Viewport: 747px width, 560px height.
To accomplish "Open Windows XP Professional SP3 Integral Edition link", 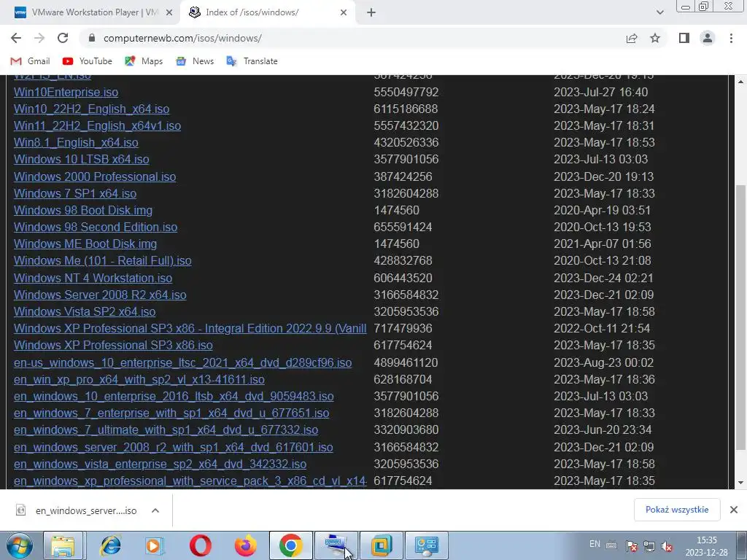I will coord(190,328).
